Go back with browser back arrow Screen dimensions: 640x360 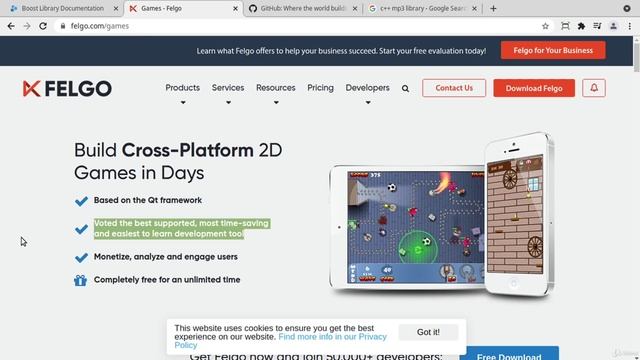(11, 26)
